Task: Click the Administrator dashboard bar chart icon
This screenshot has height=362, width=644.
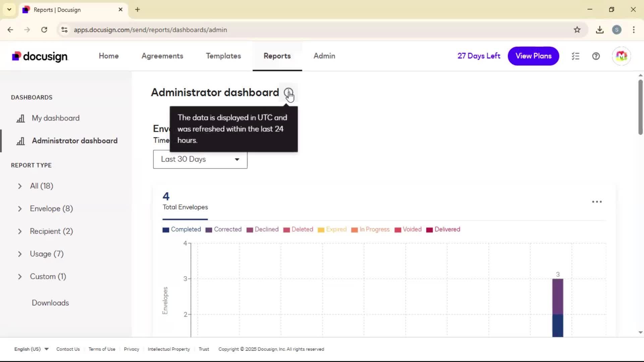Action: pyautogui.click(x=21, y=141)
